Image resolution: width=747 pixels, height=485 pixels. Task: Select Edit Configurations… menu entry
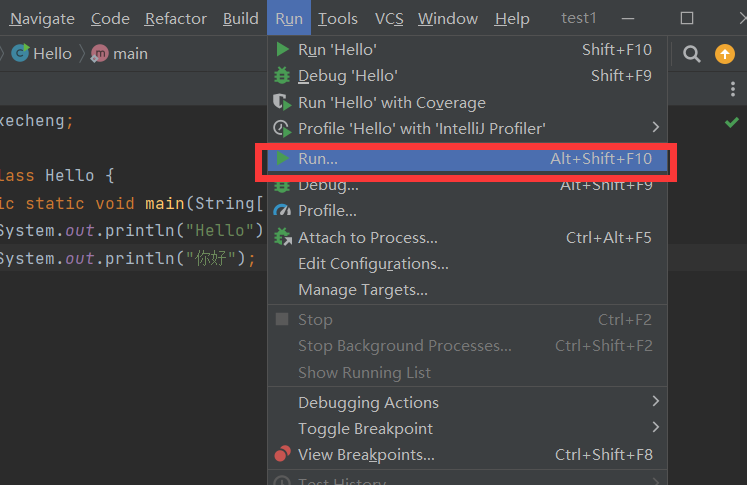pyautogui.click(x=373, y=264)
